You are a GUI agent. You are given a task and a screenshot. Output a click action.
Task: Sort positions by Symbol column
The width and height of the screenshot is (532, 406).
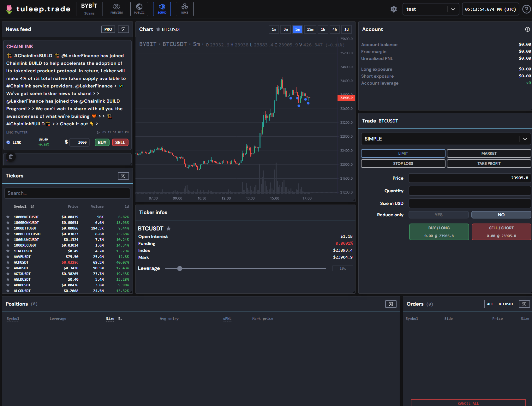(x=13, y=319)
